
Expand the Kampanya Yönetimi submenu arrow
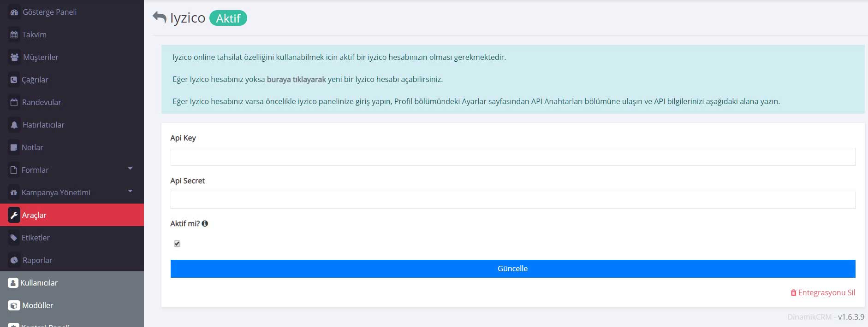[x=130, y=191]
